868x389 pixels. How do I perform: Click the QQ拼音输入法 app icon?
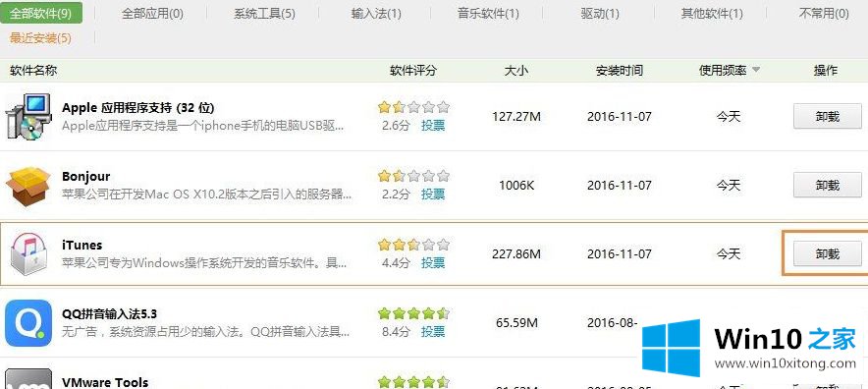click(28, 323)
